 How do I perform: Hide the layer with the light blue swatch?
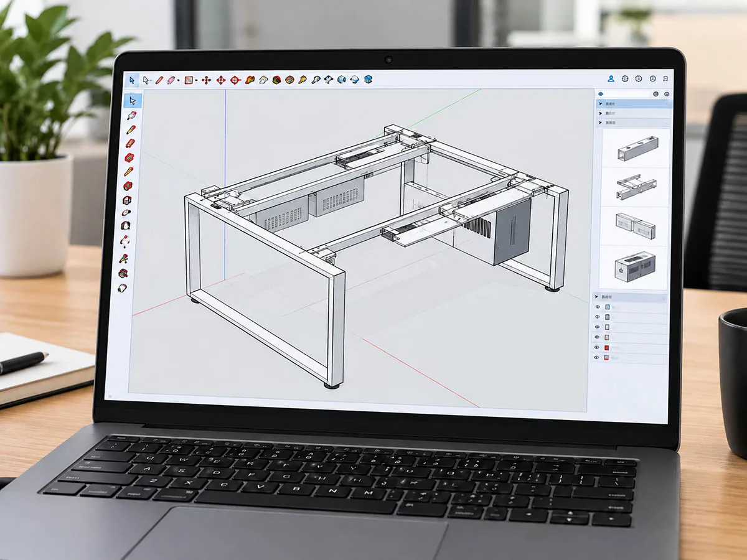coord(597,307)
